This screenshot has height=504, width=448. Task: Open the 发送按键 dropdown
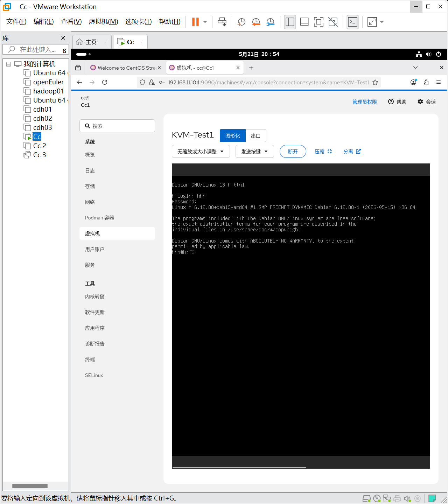[x=255, y=152]
